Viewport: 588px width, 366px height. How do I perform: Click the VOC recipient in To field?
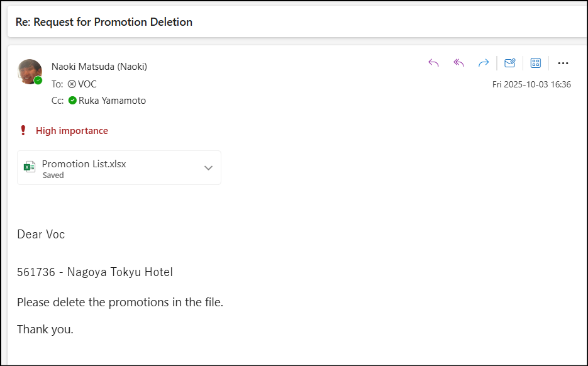pyautogui.click(x=87, y=84)
